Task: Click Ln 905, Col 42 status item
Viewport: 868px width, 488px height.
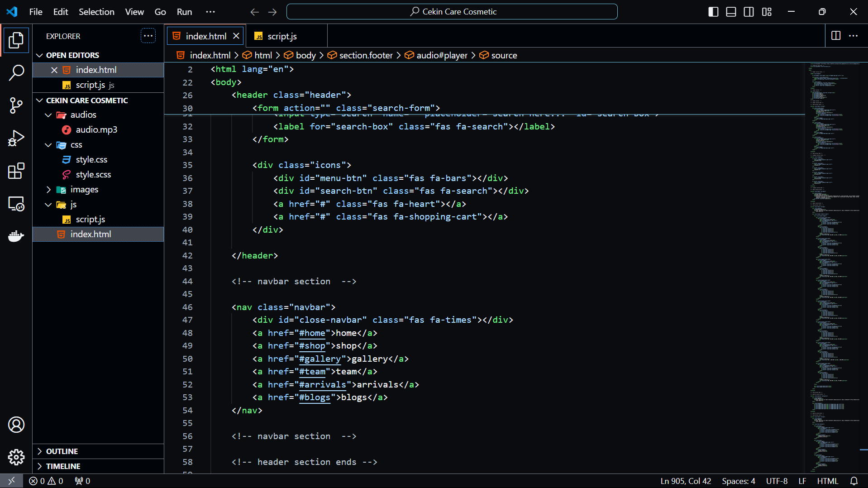Action: click(686, 481)
